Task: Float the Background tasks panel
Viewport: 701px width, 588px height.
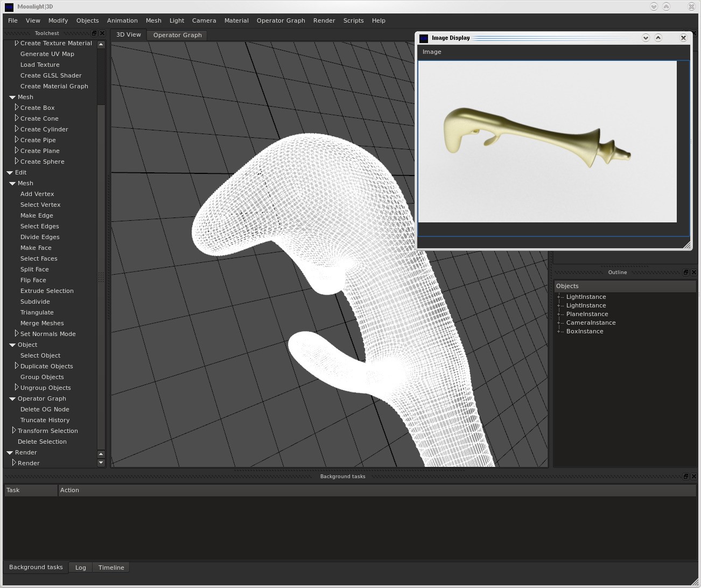Action: (685, 477)
